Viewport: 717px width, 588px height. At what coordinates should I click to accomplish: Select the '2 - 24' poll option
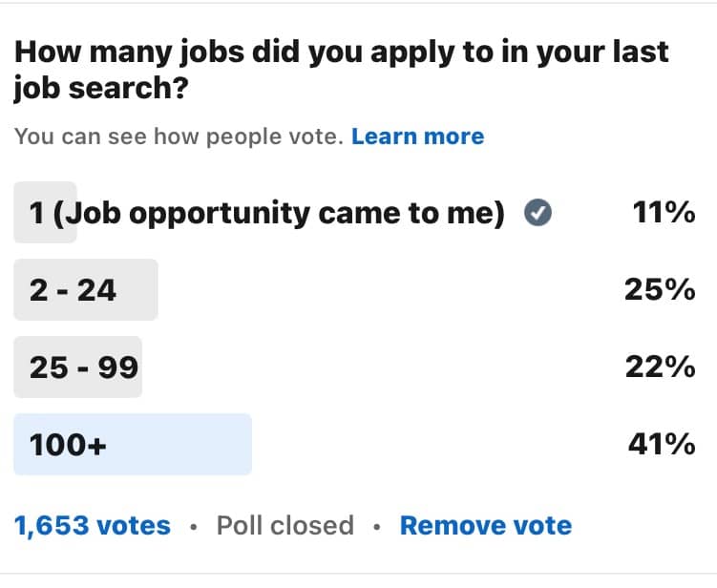click(355, 290)
